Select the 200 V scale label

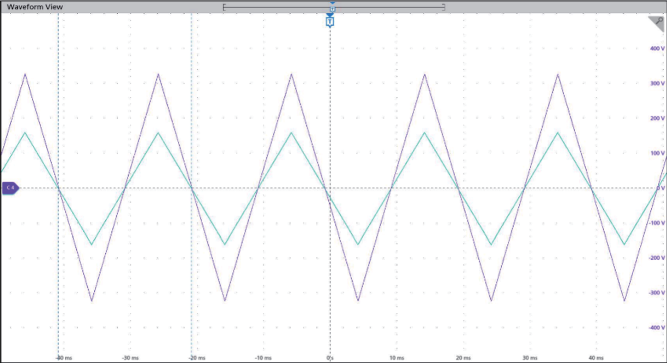(657, 118)
